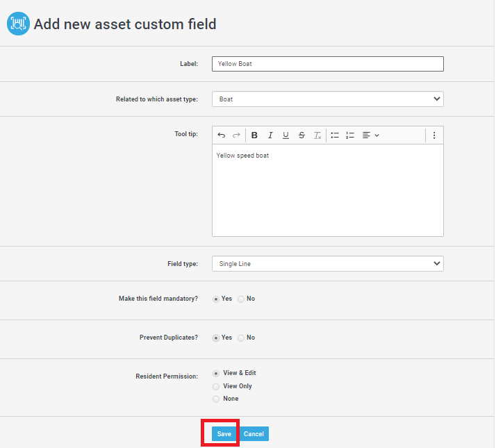Insert a numbered list in tool tip
This screenshot has width=496, height=448.
tap(350, 135)
